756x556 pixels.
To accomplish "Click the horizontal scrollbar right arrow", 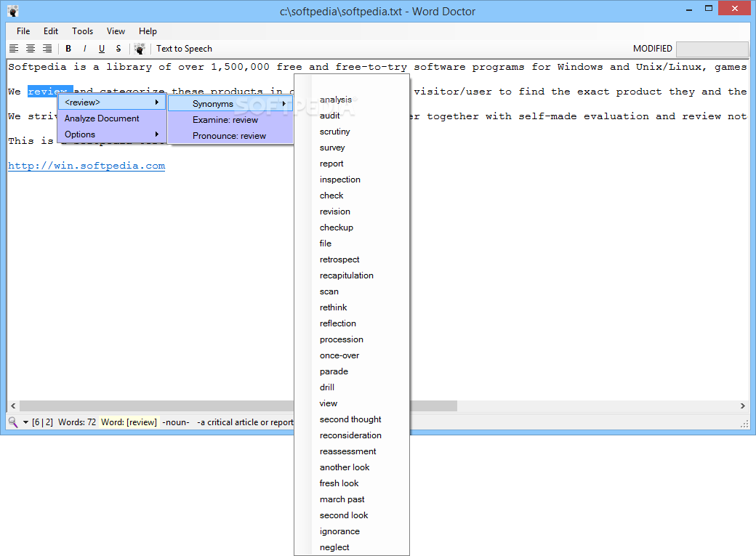I will pyautogui.click(x=742, y=406).
